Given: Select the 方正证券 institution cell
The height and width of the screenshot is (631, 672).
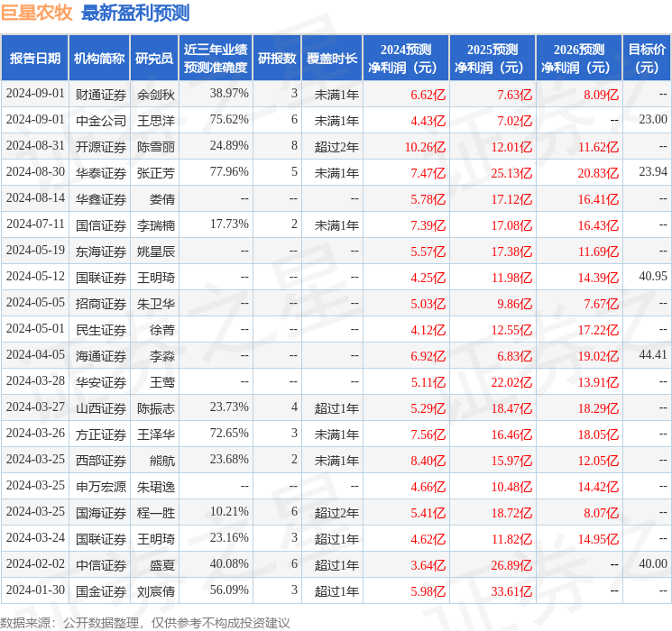Looking at the screenshot, I should click(101, 434).
